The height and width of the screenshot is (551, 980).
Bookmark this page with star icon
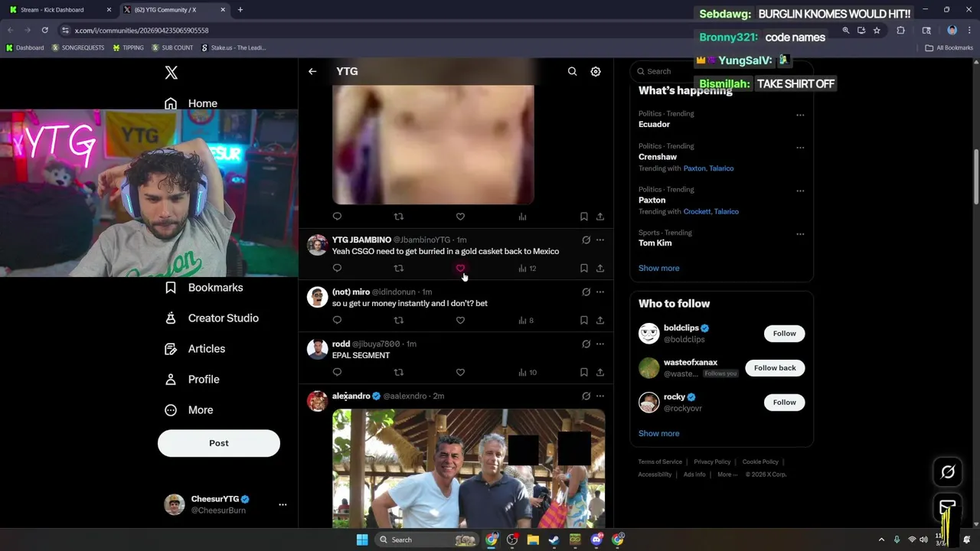877,30
